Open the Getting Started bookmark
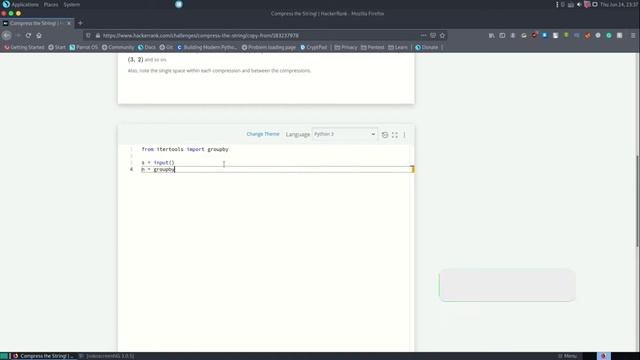 click(x=24, y=47)
